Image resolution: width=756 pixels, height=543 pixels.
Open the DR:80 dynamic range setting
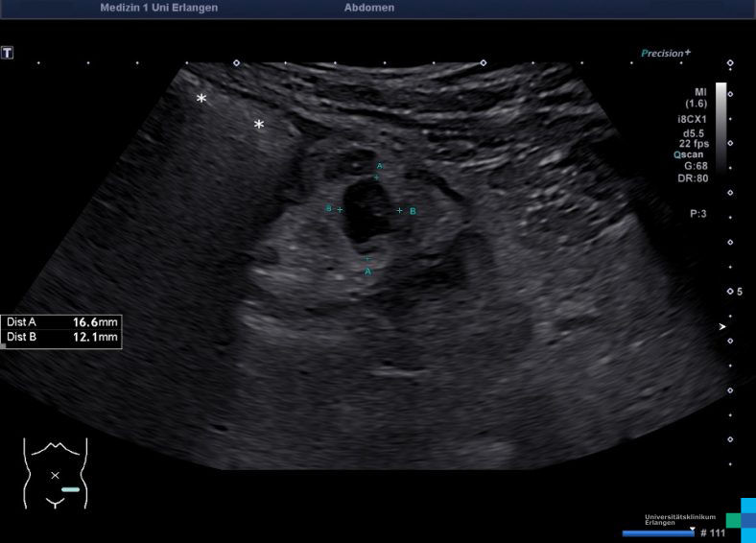tap(695, 177)
